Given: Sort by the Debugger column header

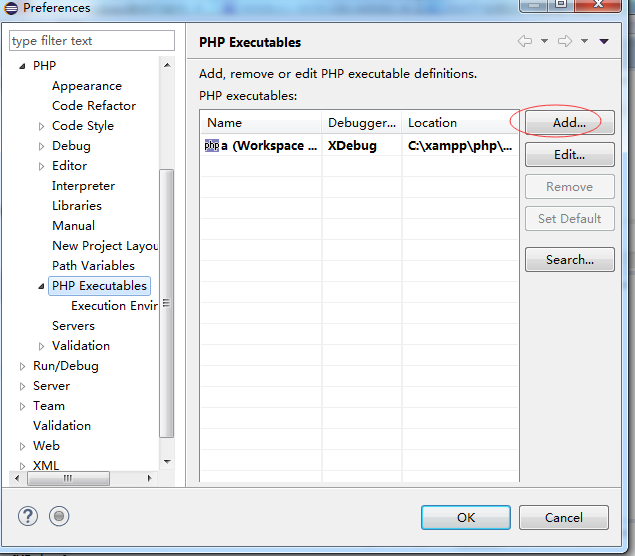Looking at the screenshot, I should point(362,122).
